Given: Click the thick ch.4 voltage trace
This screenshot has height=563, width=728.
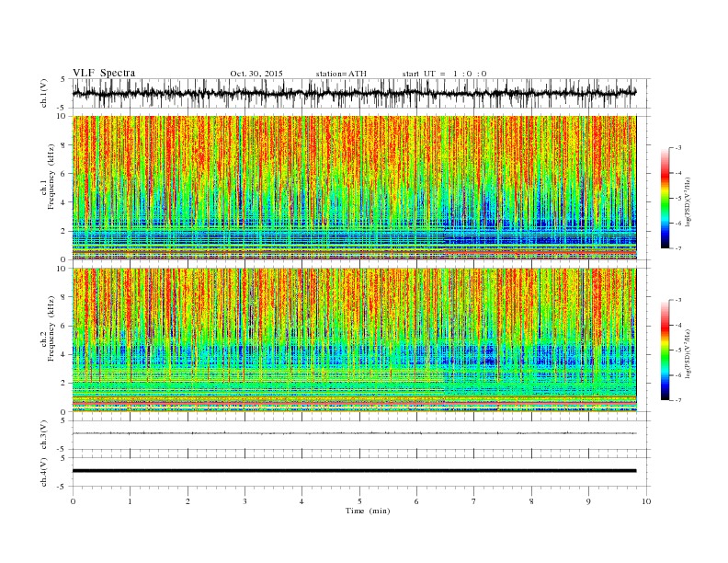Looking at the screenshot, I should tap(354, 471).
